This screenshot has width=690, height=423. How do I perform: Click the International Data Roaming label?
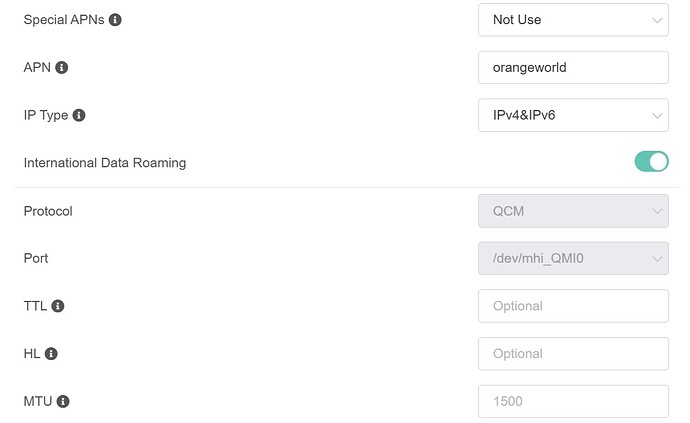105,163
